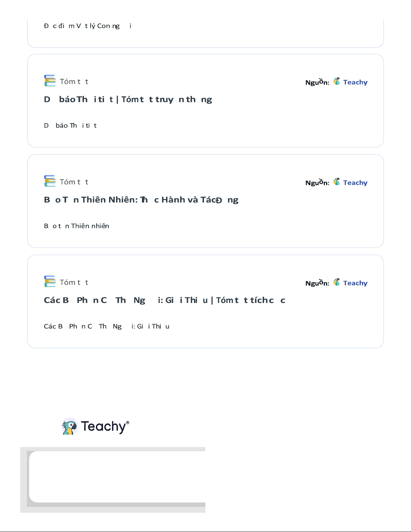This screenshot has width=411, height=532.
Task: Click the book stack icon in the bottom 'Các B' card
Action: (50, 281)
